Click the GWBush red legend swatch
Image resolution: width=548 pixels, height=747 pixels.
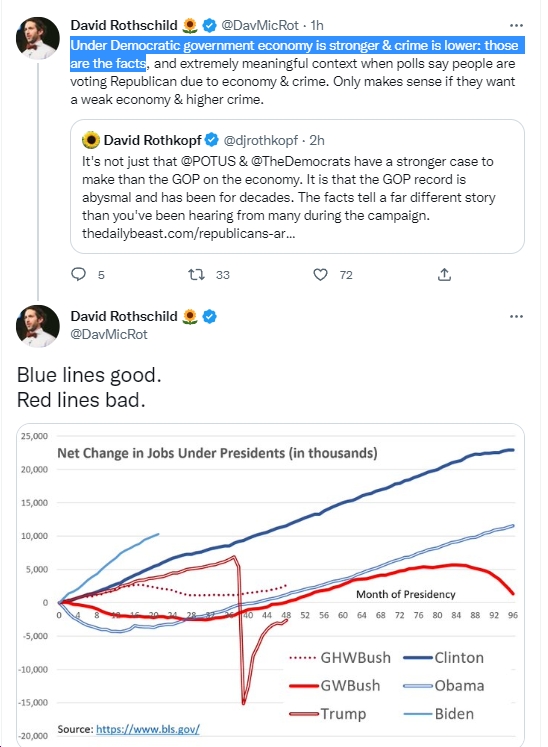304,686
